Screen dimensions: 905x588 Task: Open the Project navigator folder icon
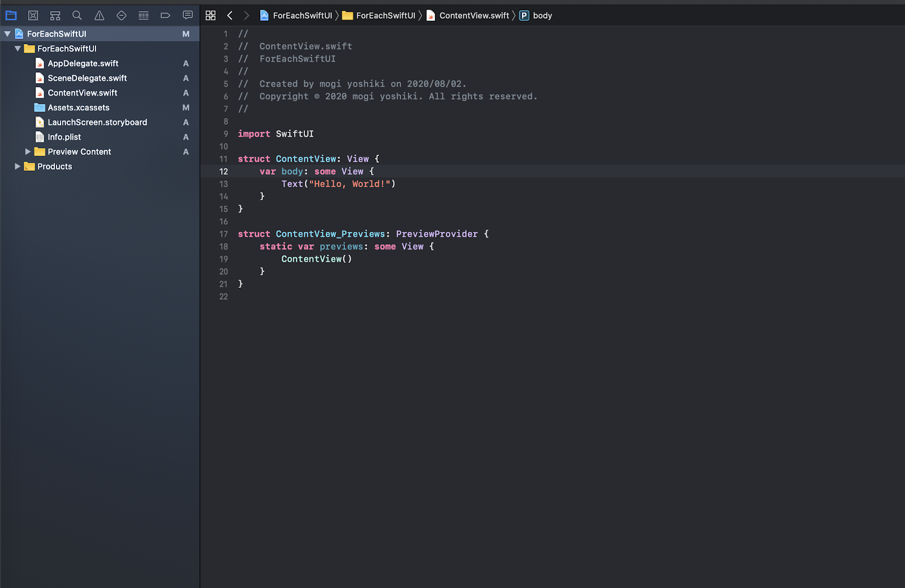11,15
